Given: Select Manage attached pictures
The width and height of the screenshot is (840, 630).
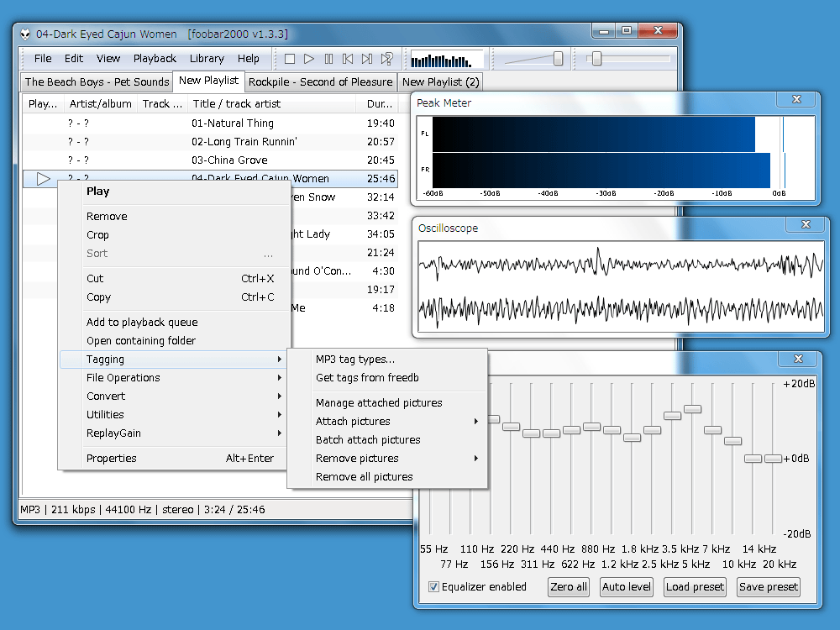Looking at the screenshot, I should coord(387,403).
